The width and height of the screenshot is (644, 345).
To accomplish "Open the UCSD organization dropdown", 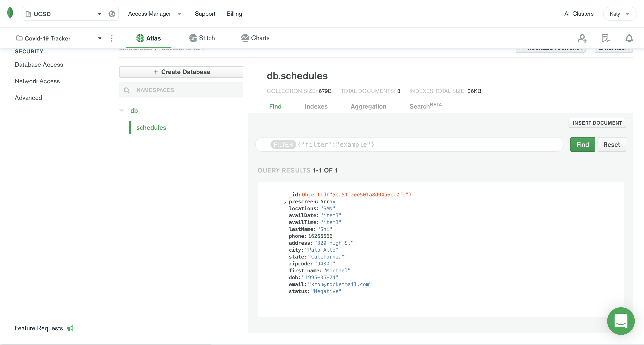I will (x=64, y=14).
